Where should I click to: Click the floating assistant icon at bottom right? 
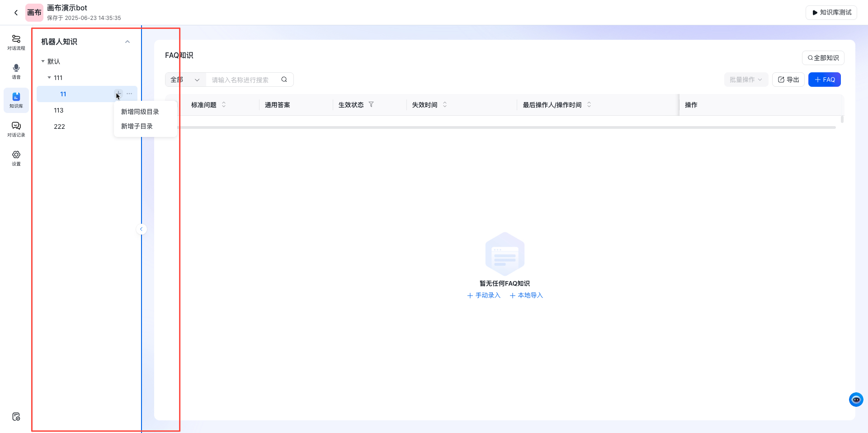click(x=856, y=400)
